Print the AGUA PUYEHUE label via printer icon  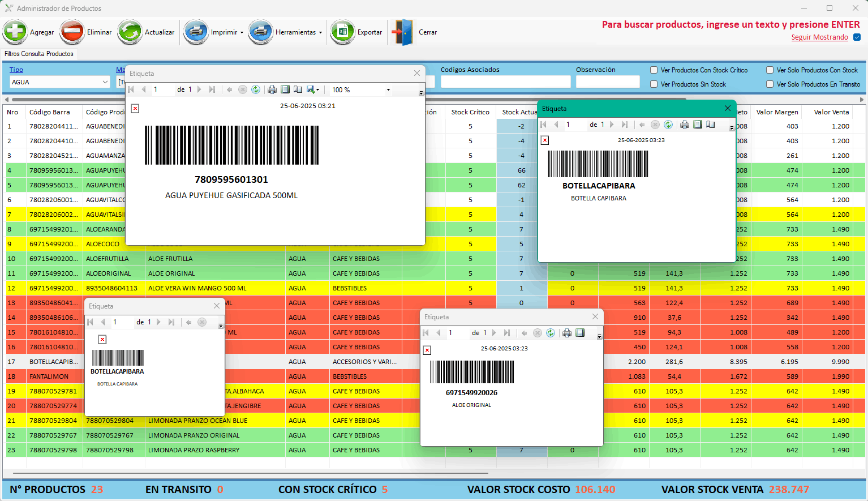272,89
